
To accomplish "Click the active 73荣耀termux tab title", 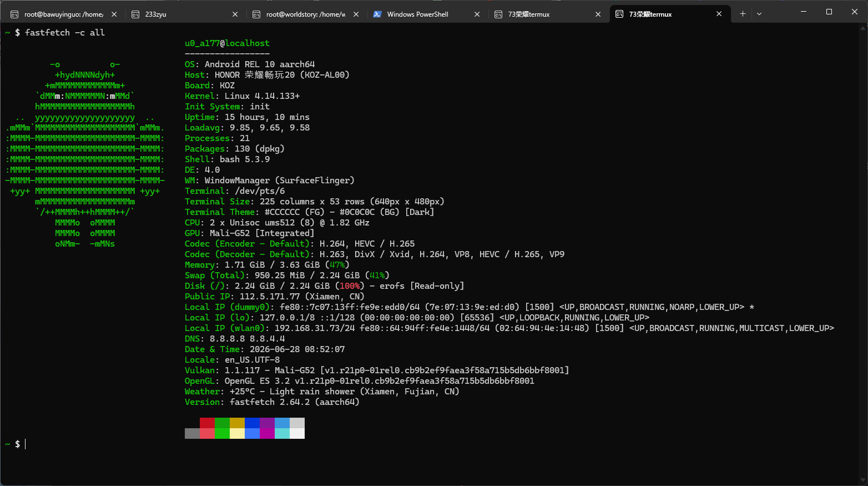I will (650, 14).
